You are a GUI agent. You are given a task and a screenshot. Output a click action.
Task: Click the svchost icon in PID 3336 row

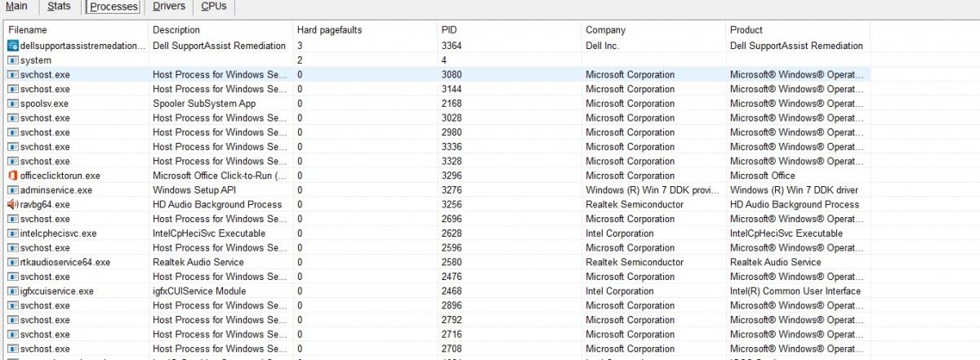(x=12, y=147)
